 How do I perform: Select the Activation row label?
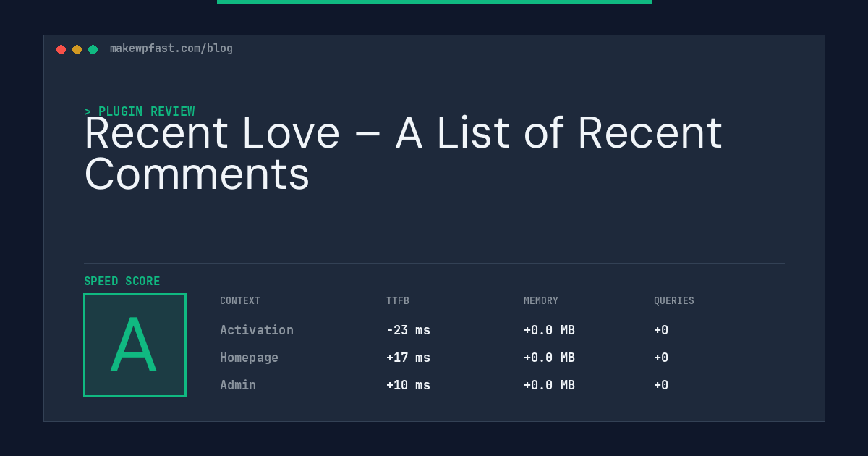coord(257,330)
